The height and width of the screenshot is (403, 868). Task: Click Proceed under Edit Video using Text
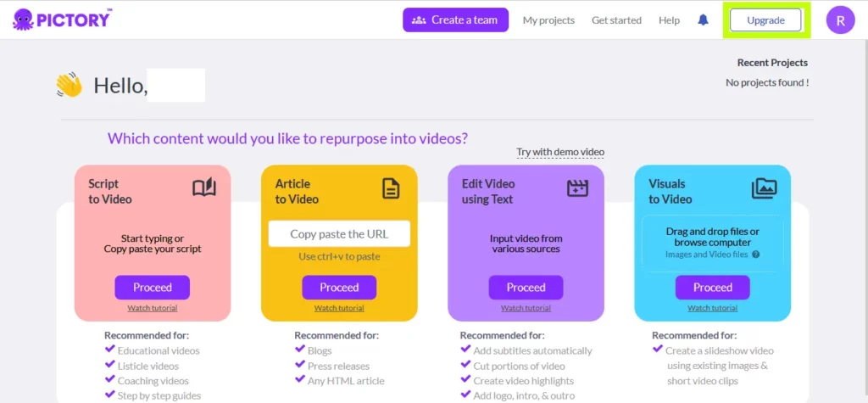coord(526,287)
